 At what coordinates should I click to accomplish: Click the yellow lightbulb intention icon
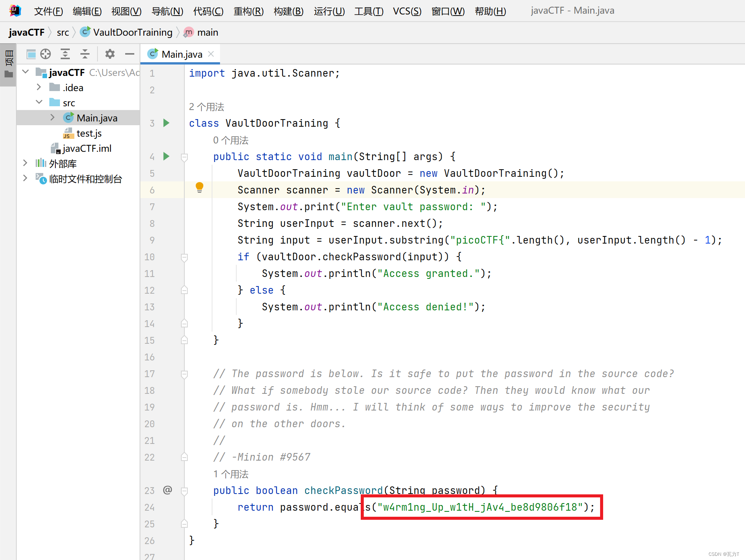tap(199, 187)
